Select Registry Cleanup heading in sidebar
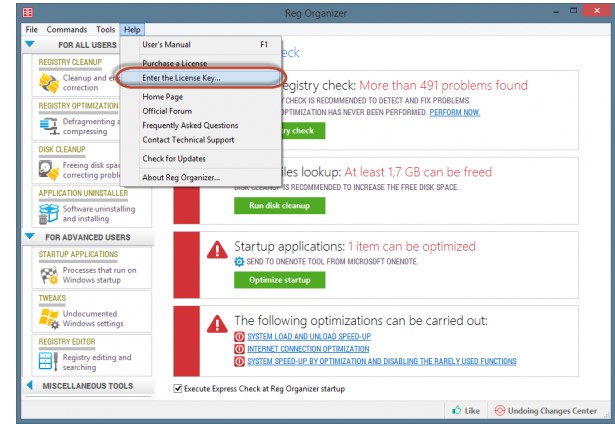 [70, 62]
